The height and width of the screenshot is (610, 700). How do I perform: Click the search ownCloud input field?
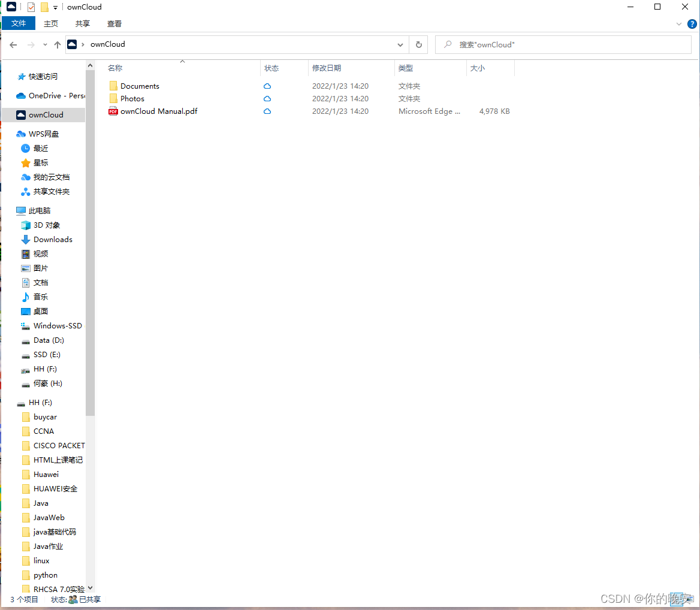tap(563, 44)
